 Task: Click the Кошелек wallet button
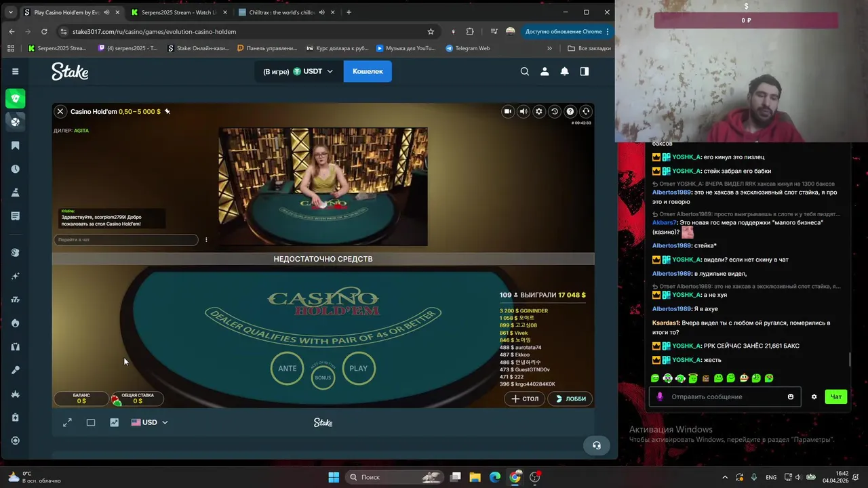[368, 71]
